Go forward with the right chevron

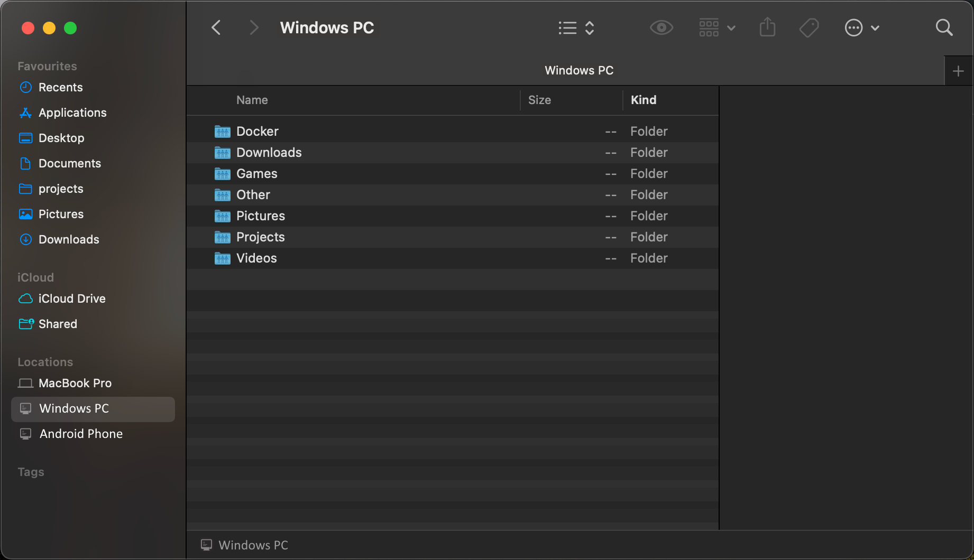click(x=254, y=27)
